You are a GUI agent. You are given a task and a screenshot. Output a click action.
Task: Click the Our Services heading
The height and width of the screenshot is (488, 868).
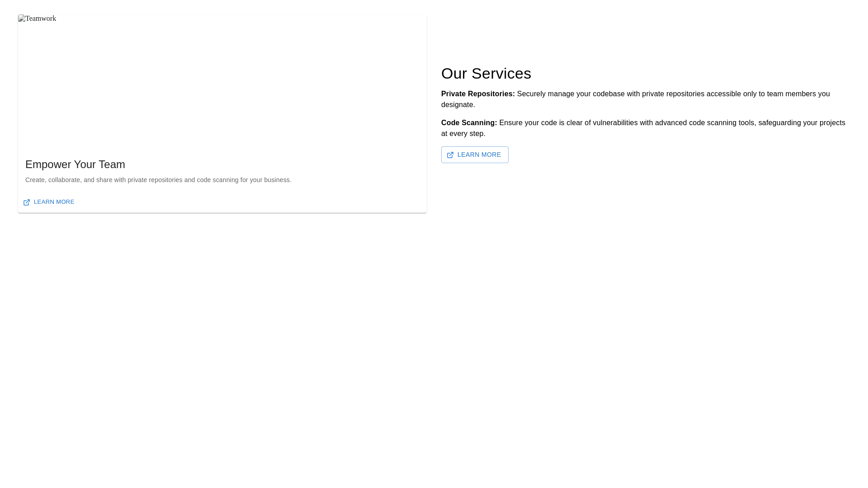coord(486,74)
